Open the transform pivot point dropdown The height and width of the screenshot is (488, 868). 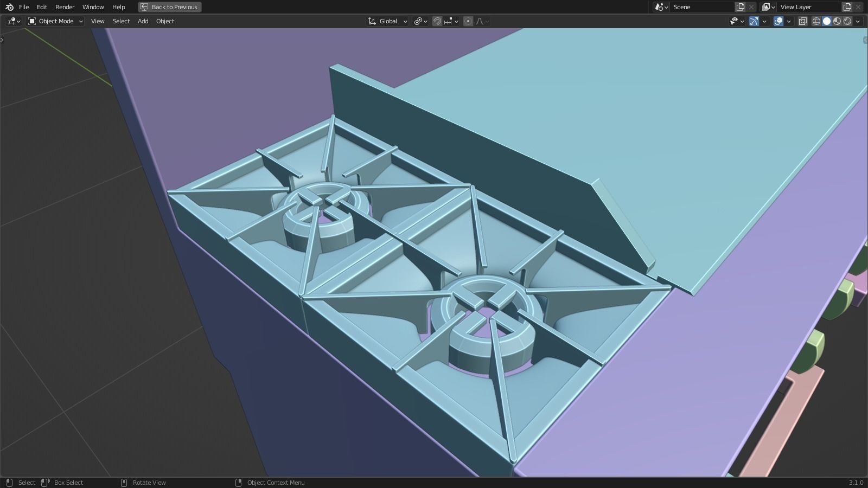421,21
